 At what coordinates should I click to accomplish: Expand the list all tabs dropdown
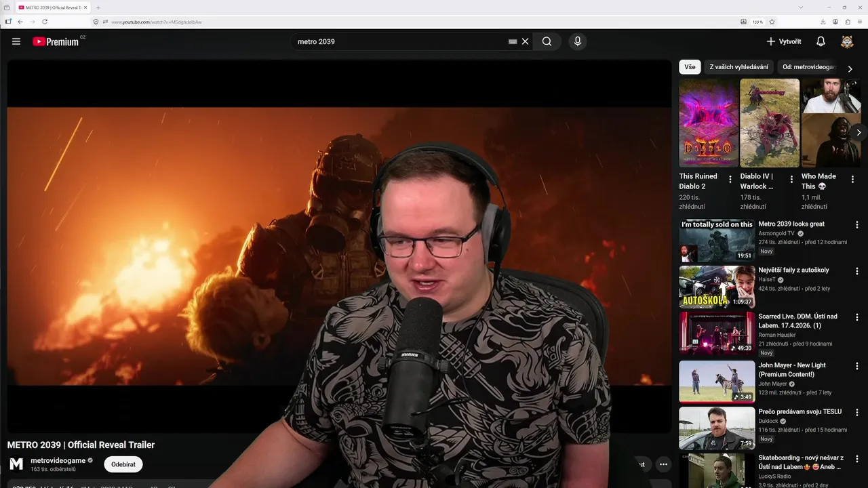pyautogui.click(x=800, y=7)
